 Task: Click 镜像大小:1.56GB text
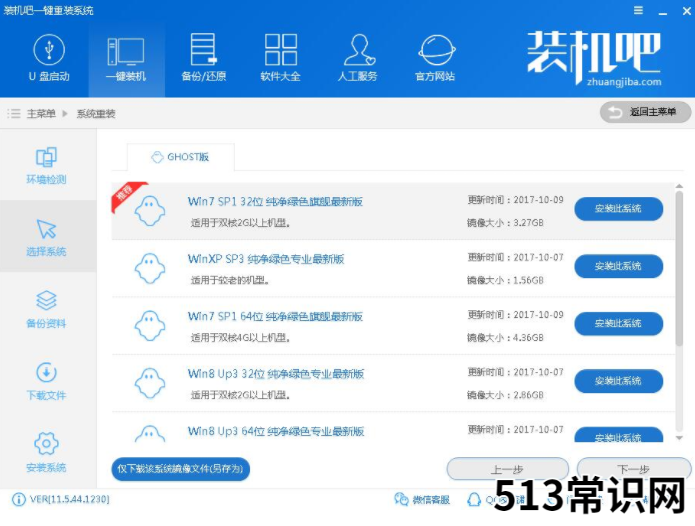[505, 280]
